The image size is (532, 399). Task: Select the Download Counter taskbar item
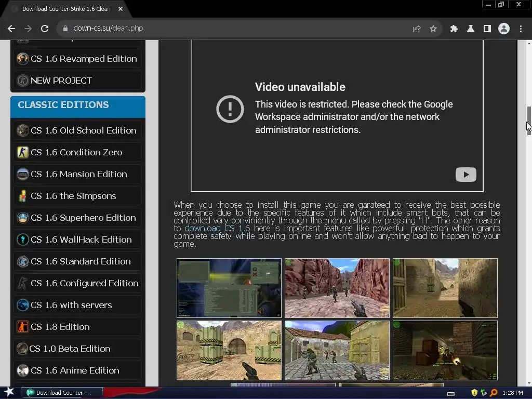click(x=62, y=393)
